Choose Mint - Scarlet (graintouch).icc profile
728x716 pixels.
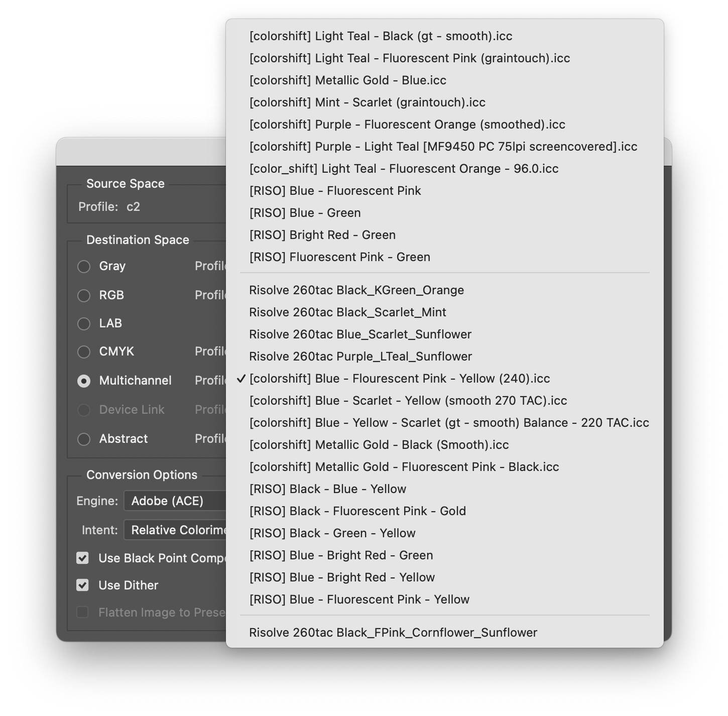[x=445, y=102]
